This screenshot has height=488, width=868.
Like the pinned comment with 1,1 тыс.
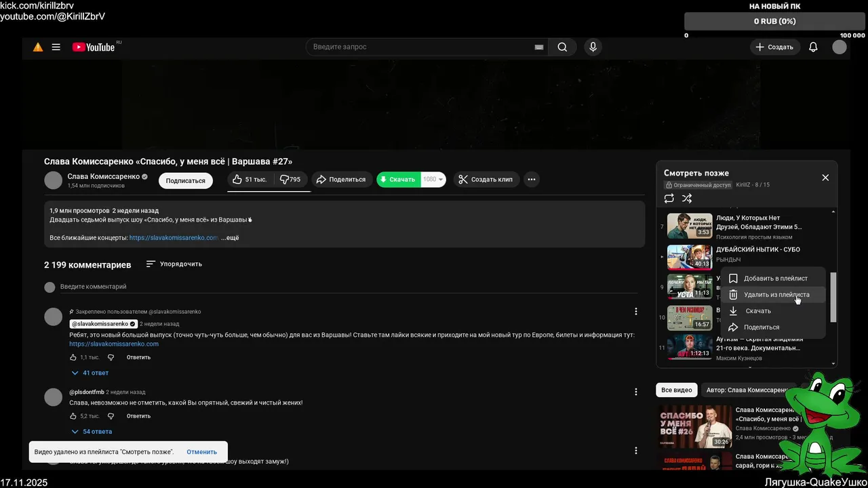[74, 357]
